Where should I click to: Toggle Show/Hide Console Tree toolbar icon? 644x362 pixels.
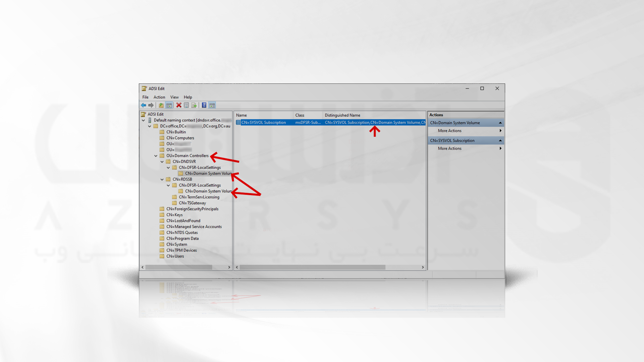pyautogui.click(x=169, y=105)
